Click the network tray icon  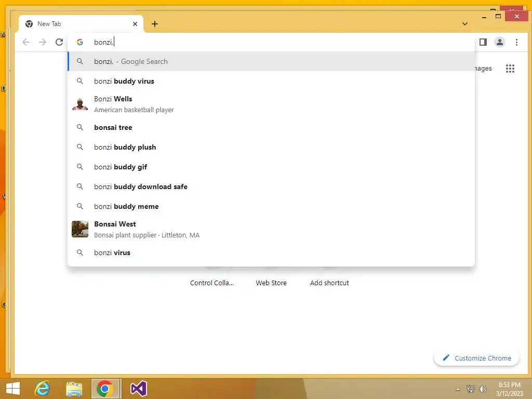point(470,389)
